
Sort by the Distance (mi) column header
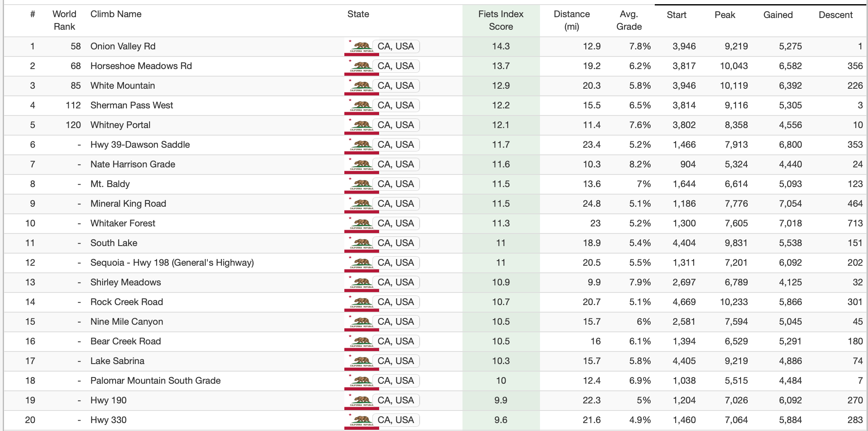(x=571, y=20)
